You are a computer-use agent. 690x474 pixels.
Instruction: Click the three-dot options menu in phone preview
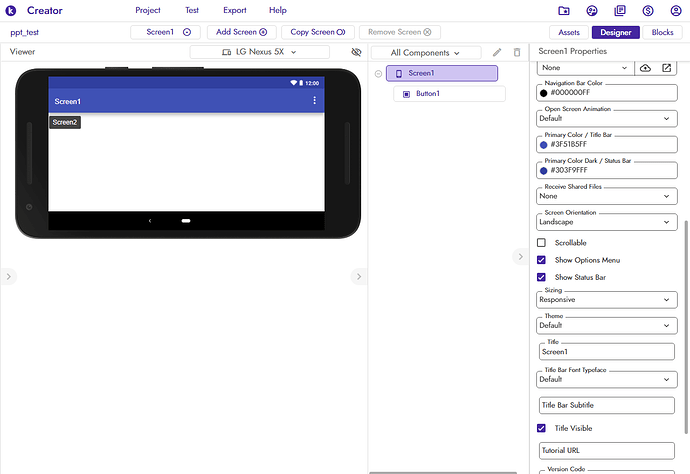pos(314,101)
